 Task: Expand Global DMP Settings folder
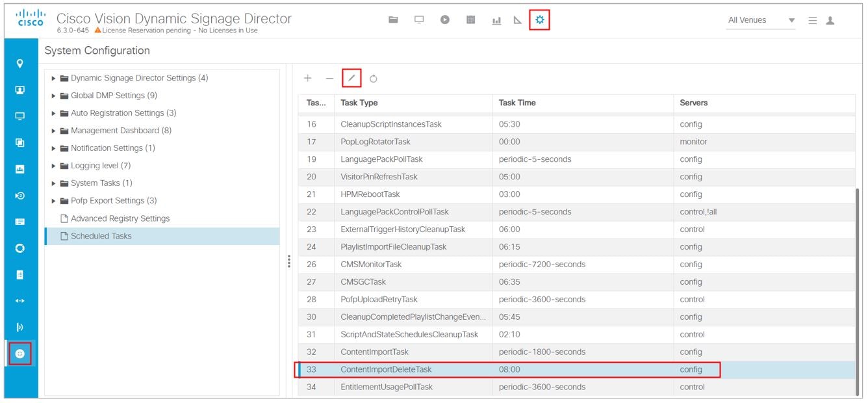[54, 96]
